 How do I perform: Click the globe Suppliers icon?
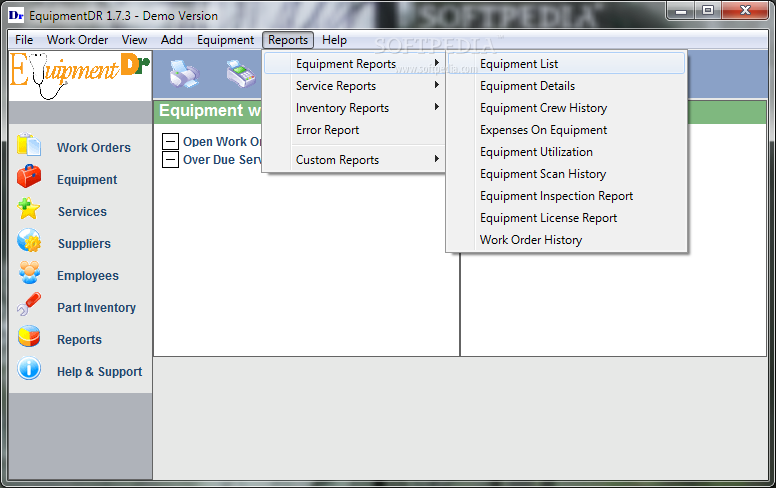[x=29, y=241]
